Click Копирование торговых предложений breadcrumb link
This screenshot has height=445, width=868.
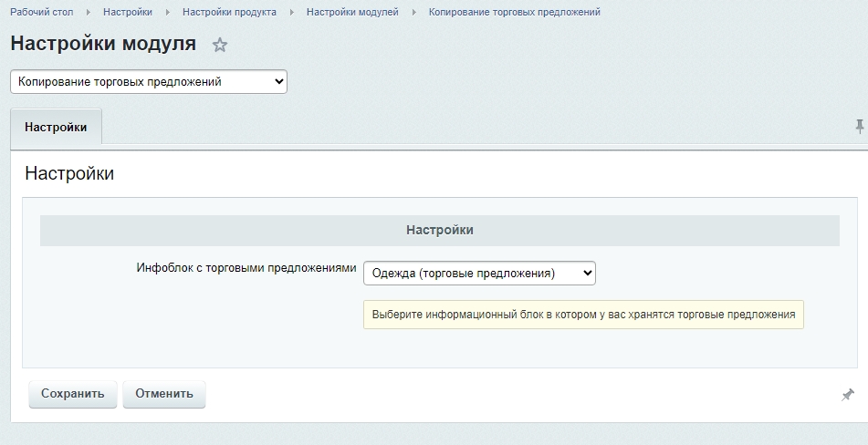click(x=514, y=12)
